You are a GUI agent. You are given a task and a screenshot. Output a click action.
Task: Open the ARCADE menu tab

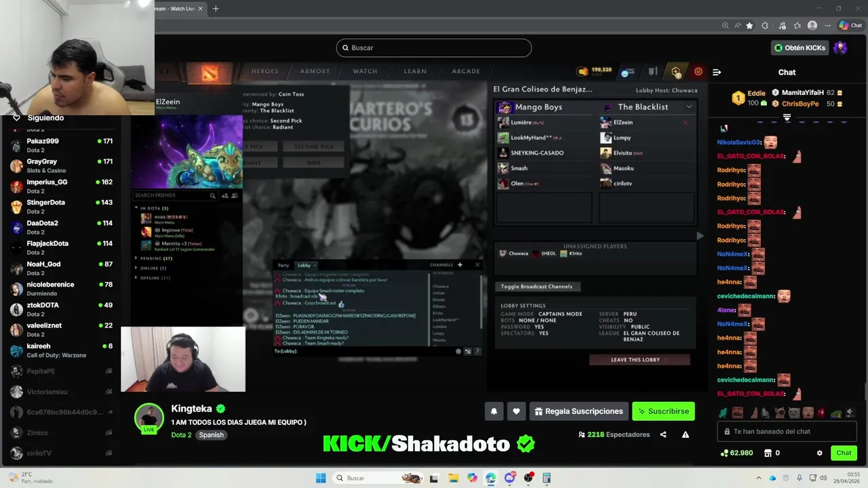[x=466, y=71]
